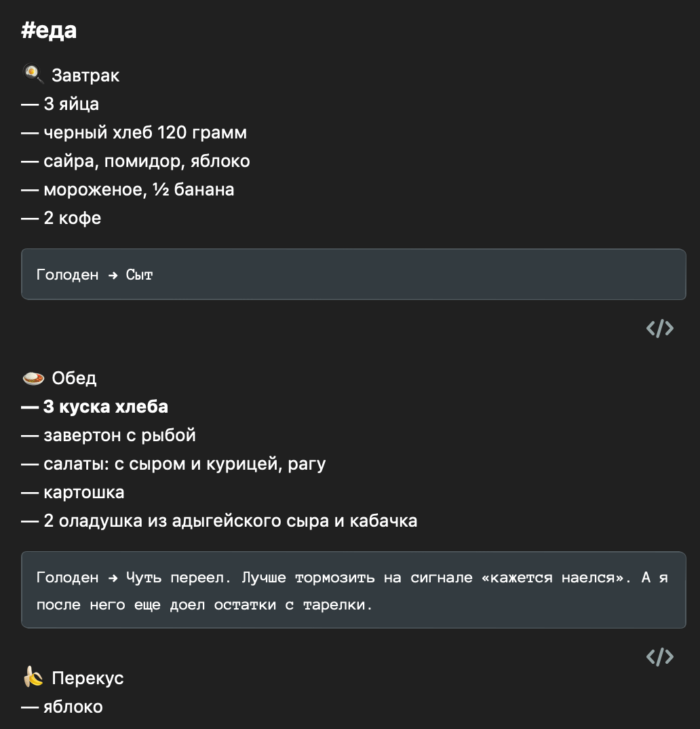Click 'яблоко' under Перекус
This screenshot has height=729, width=700.
point(73,707)
